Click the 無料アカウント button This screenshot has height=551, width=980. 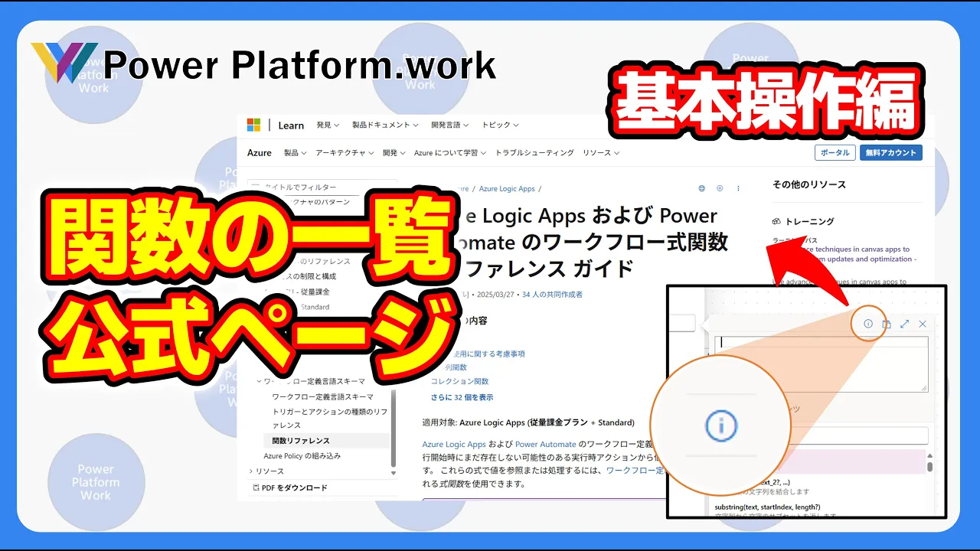click(x=890, y=152)
